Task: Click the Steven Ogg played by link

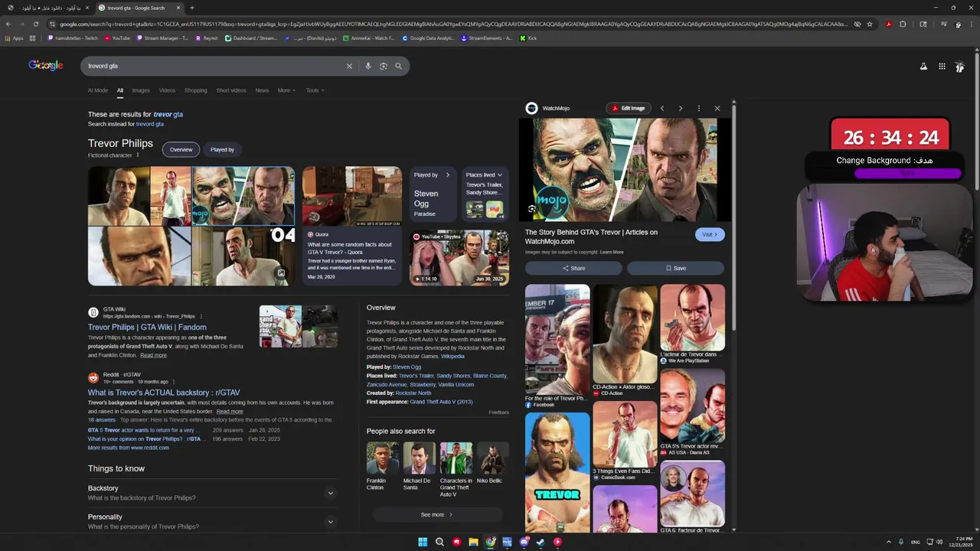Action: [407, 367]
